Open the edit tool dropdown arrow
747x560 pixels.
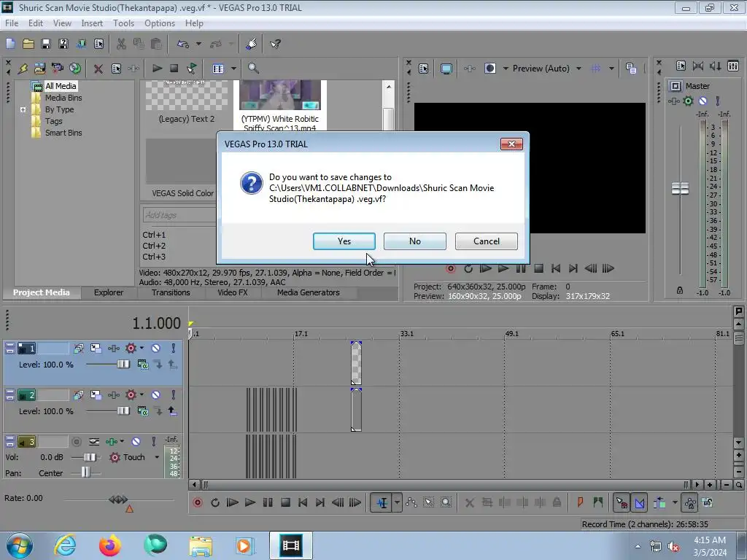point(397,502)
